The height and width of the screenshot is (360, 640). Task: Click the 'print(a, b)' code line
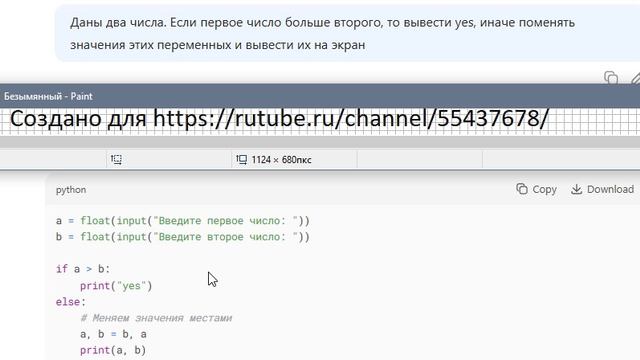coord(113,350)
